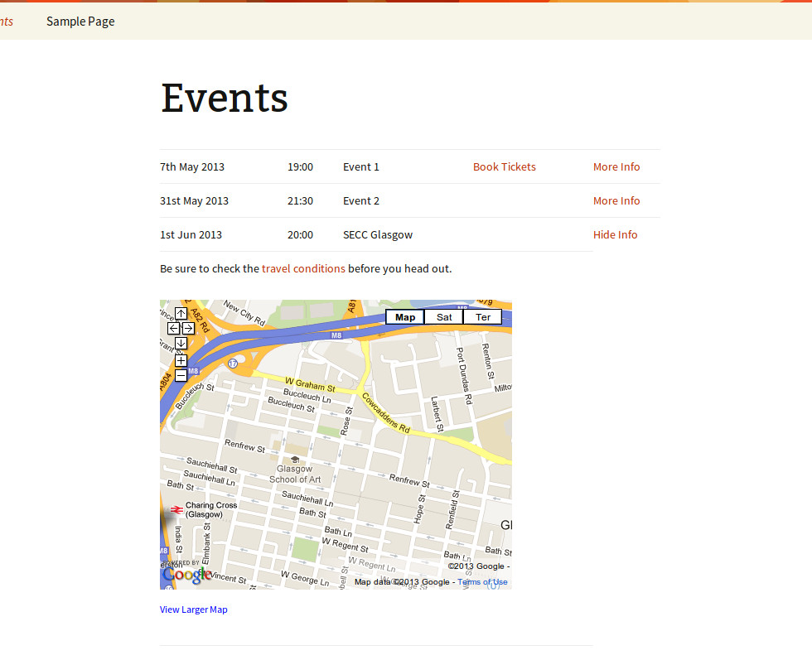Click Book Tickets for Event 1
The width and height of the screenshot is (812, 660).
pos(504,166)
